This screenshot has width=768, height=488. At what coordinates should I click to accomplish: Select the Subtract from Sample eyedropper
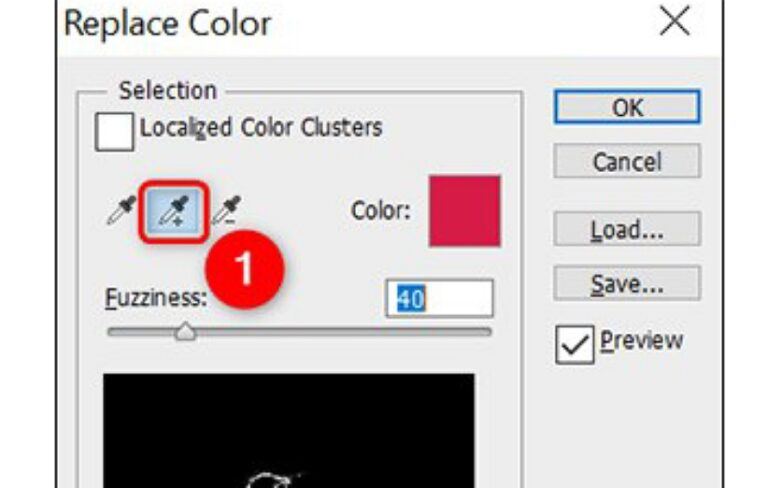pos(226,209)
